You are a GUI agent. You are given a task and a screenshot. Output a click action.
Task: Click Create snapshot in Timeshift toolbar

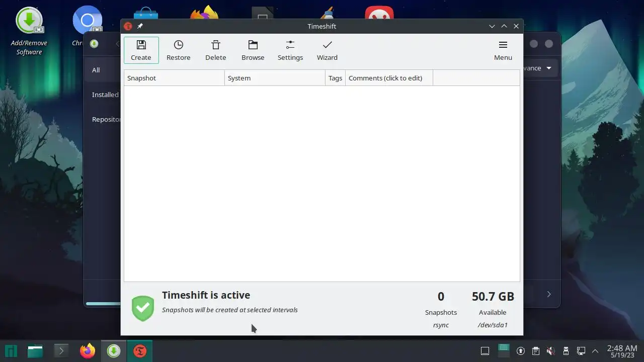(141, 50)
